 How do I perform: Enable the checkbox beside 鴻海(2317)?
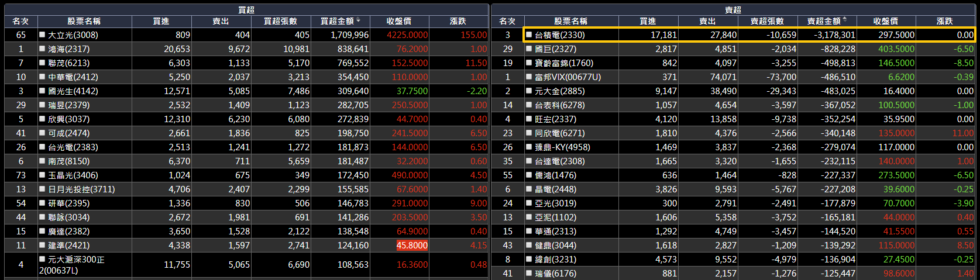pos(42,49)
